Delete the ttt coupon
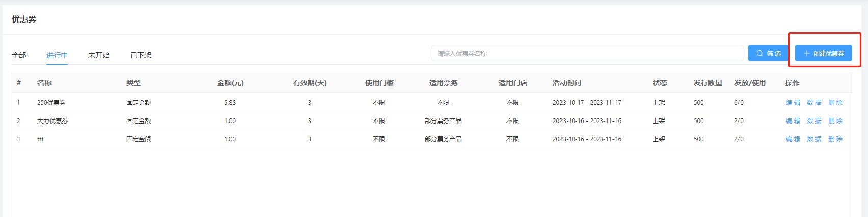 (835, 139)
